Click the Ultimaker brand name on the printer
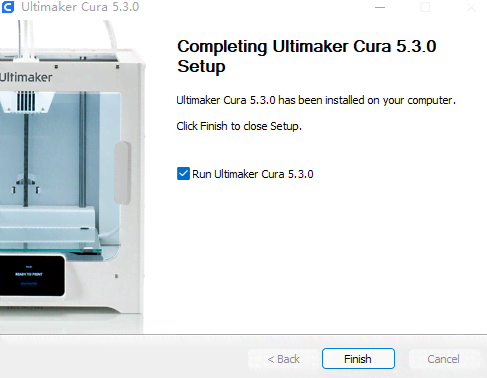The width and height of the screenshot is (487, 378). click(26, 77)
